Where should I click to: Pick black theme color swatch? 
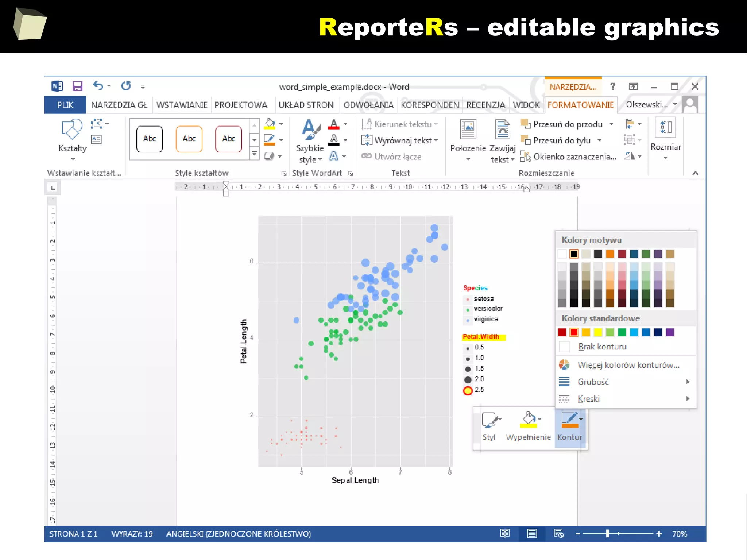pos(574,254)
